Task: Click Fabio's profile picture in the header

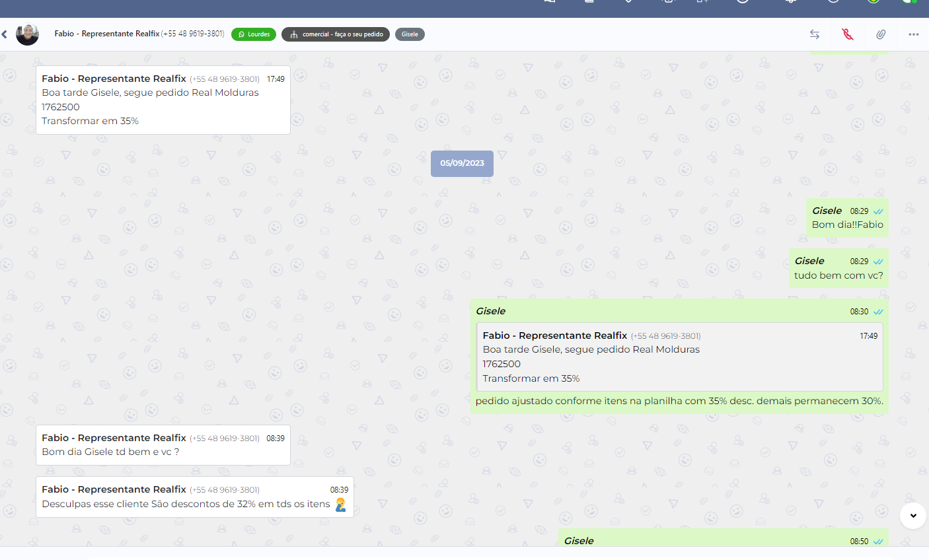Action: click(x=28, y=34)
